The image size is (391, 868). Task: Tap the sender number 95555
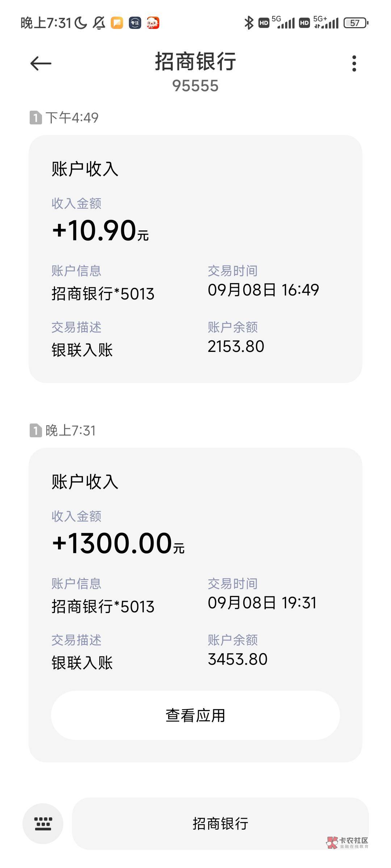click(195, 86)
